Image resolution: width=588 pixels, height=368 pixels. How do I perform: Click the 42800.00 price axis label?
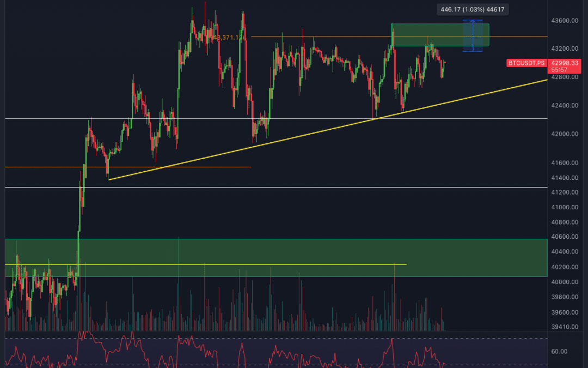[565, 77]
